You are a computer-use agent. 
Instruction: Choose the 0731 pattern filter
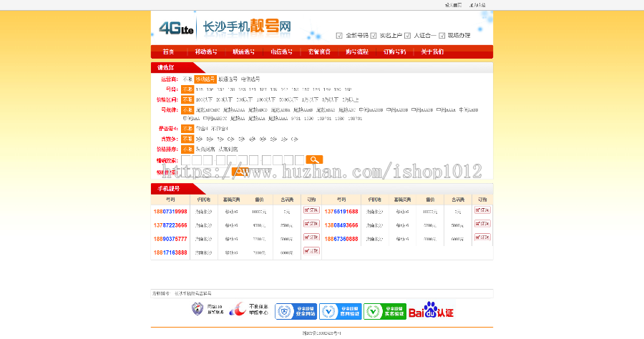[x=296, y=119]
